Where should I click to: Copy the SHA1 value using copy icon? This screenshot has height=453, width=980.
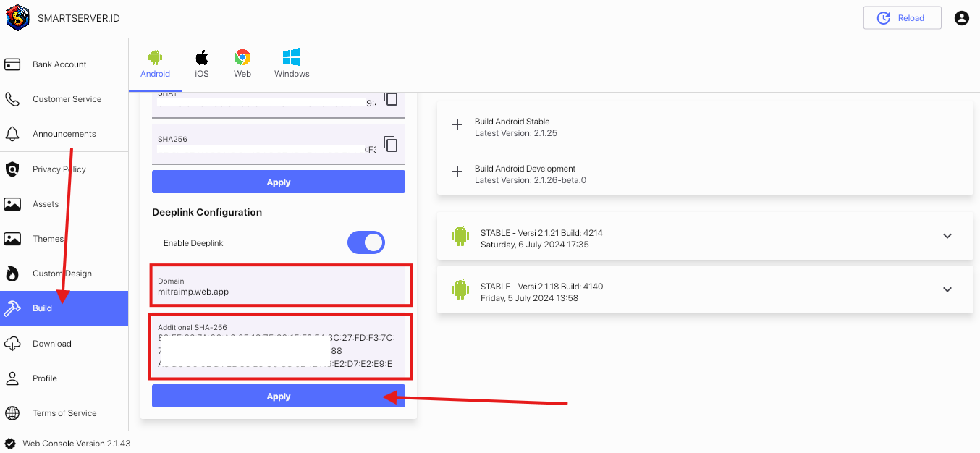[x=391, y=99]
